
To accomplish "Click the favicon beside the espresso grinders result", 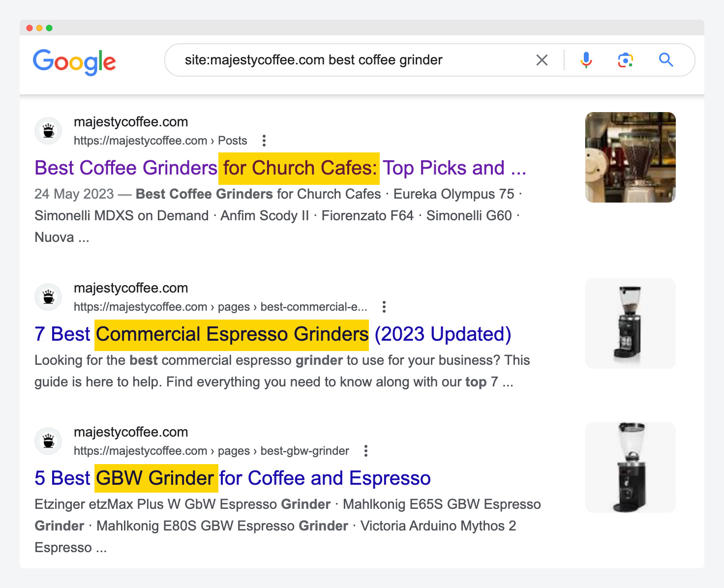I will [48, 296].
